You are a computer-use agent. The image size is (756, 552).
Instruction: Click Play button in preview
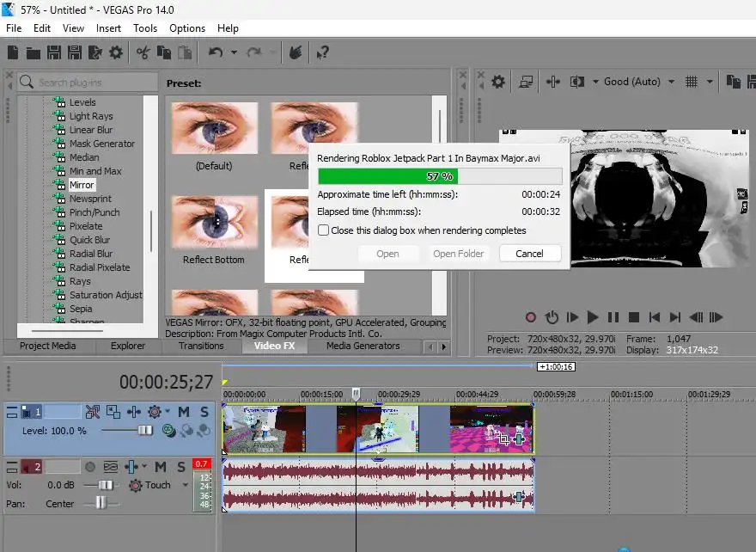(593, 317)
